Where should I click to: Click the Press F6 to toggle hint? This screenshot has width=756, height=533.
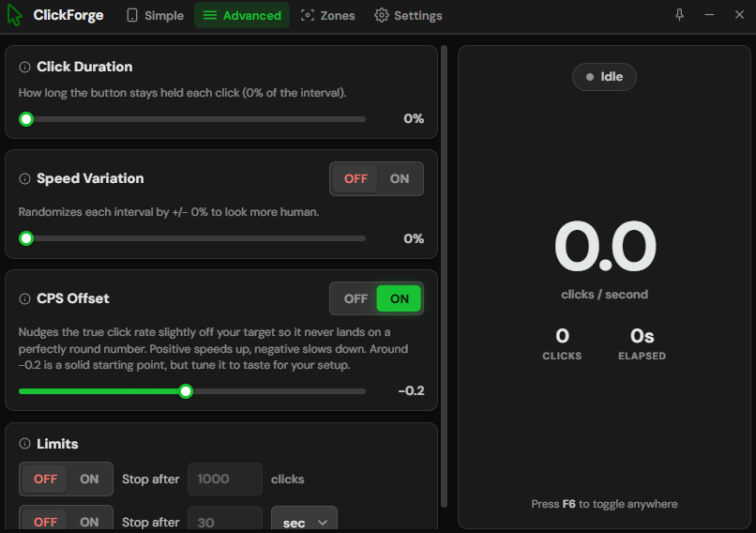[x=604, y=504]
